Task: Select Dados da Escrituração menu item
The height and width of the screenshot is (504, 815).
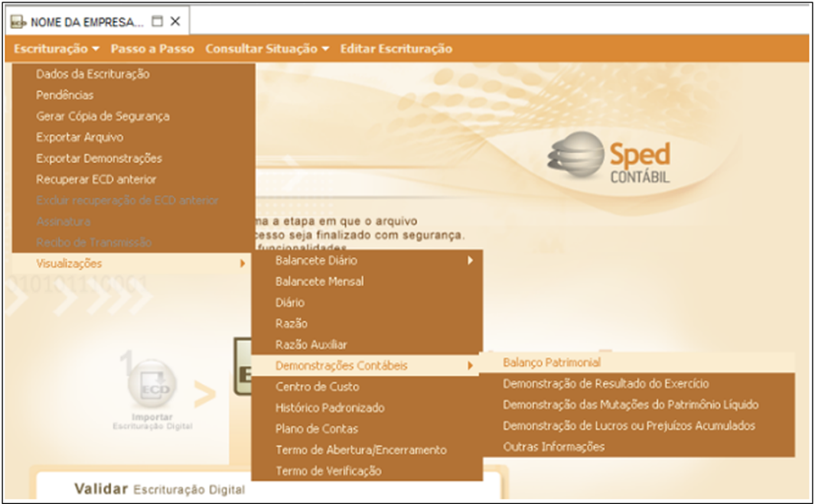Action: click(x=93, y=74)
